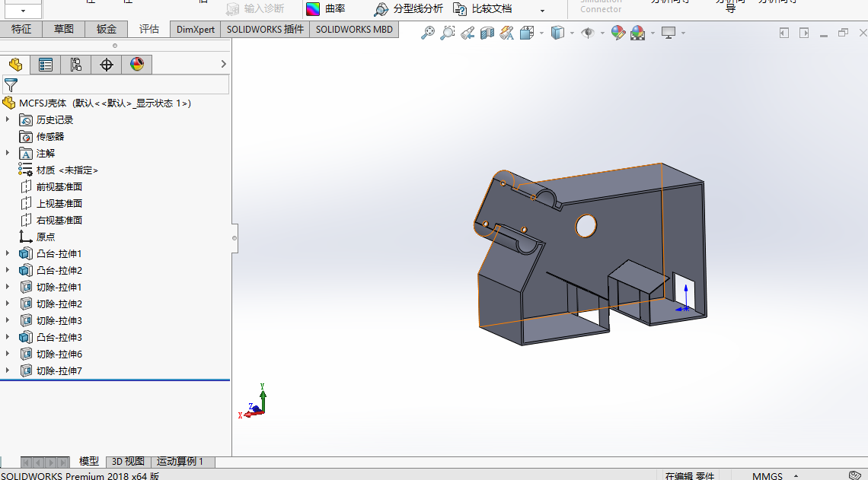Click the 曲率 curvature tool
Image resolution: width=868 pixels, height=480 pixels.
[326, 9]
